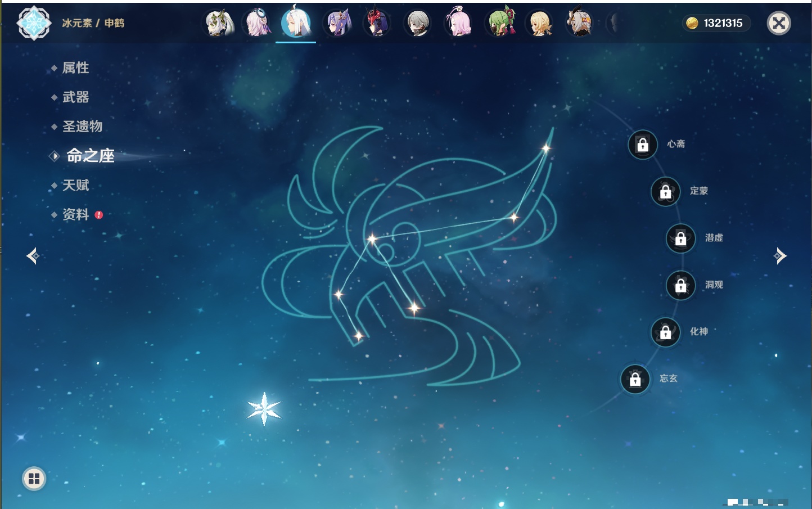Switch to purple-haired Keqing avatar
Image resolution: width=812 pixels, height=509 pixels.
[337, 23]
